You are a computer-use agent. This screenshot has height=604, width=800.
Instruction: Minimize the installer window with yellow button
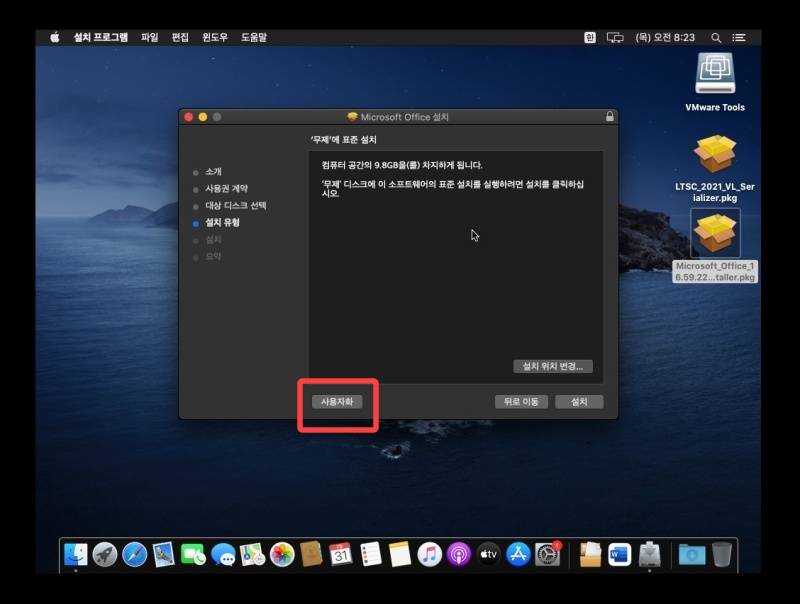pyautogui.click(x=203, y=117)
